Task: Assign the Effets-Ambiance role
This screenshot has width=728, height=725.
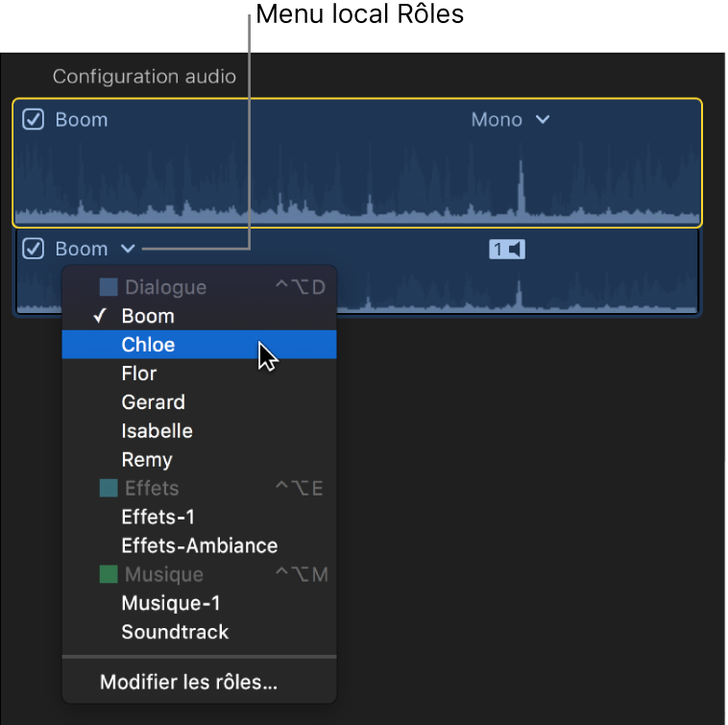Action: click(x=199, y=545)
